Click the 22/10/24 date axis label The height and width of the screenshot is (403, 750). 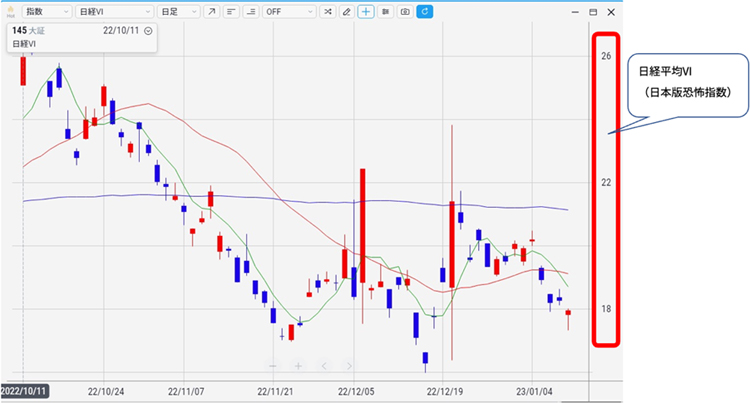click(106, 392)
